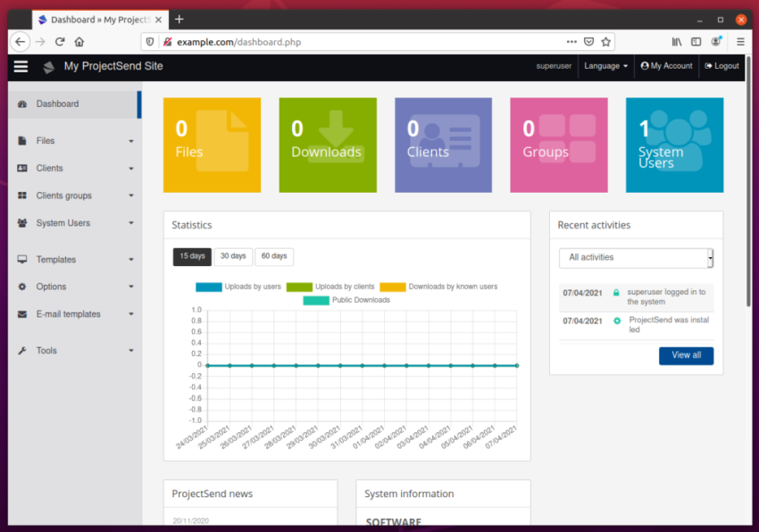Click the E-mail templates envelope icon
This screenshot has width=759, height=532.
(x=22, y=314)
